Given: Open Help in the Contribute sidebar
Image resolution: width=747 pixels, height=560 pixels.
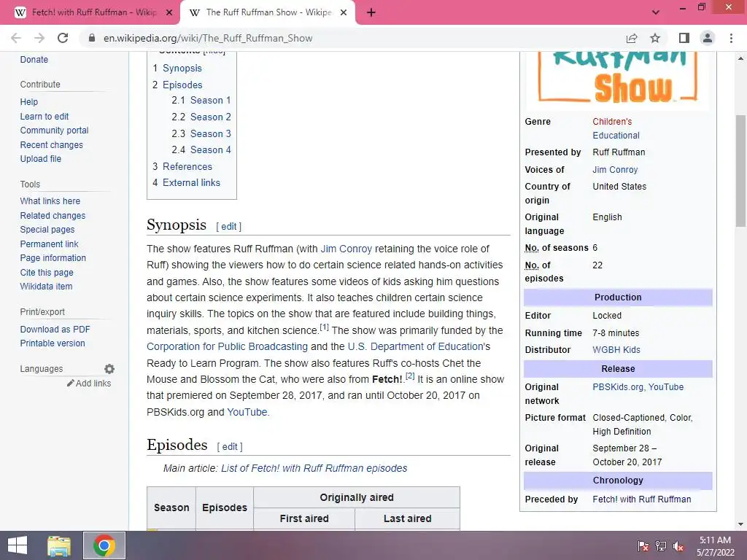Looking at the screenshot, I should click(28, 102).
